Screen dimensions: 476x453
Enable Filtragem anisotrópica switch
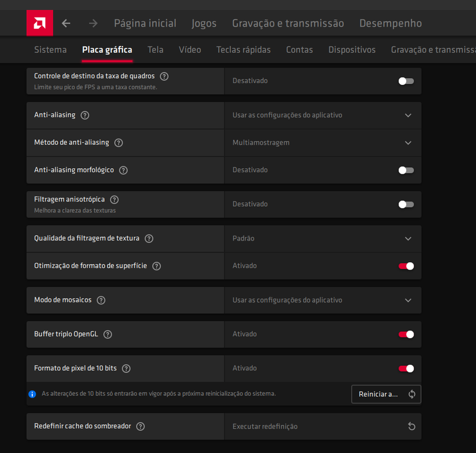406,204
